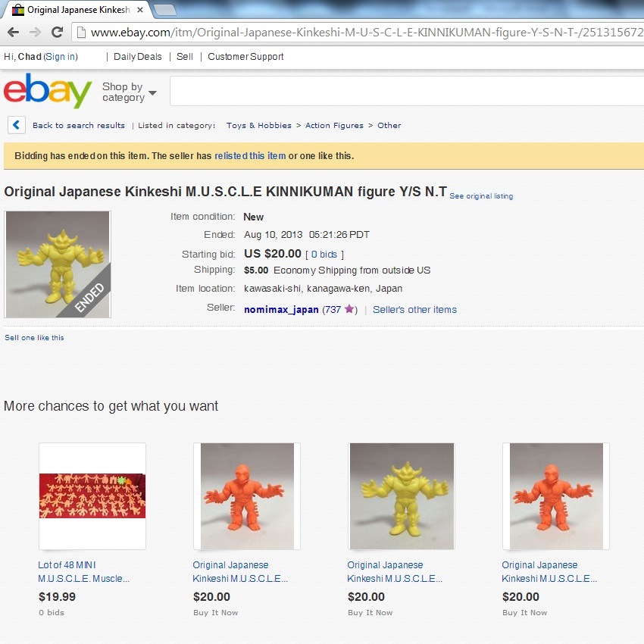Expand the Shop by category dropdown
The image size is (644, 644).
129,92
